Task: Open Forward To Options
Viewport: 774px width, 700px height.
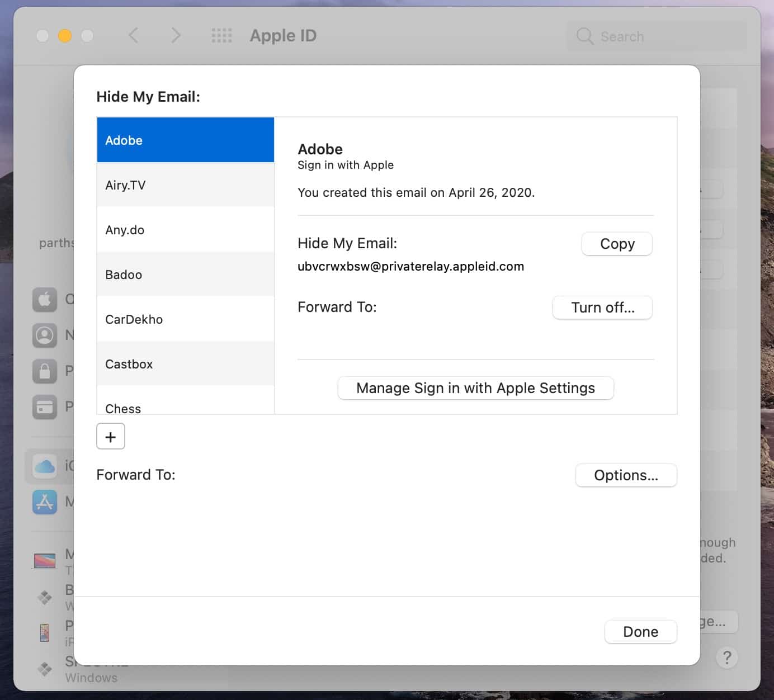Action: (626, 475)
